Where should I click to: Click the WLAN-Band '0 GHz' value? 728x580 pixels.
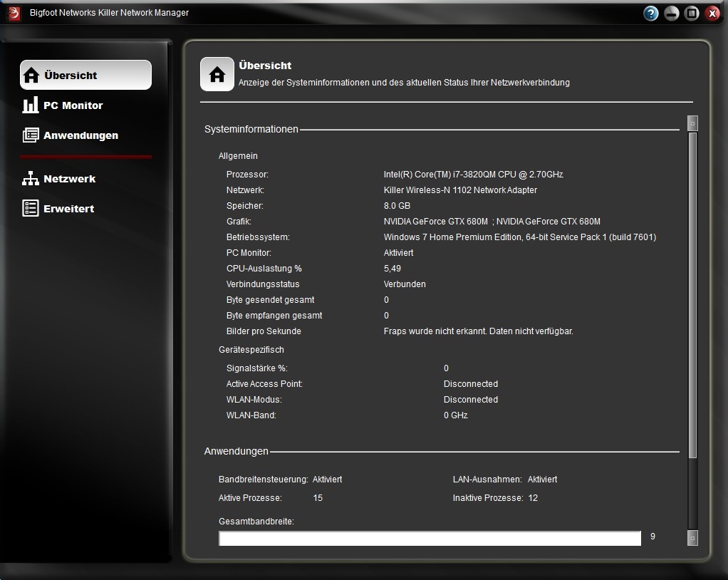coord(455,415)
